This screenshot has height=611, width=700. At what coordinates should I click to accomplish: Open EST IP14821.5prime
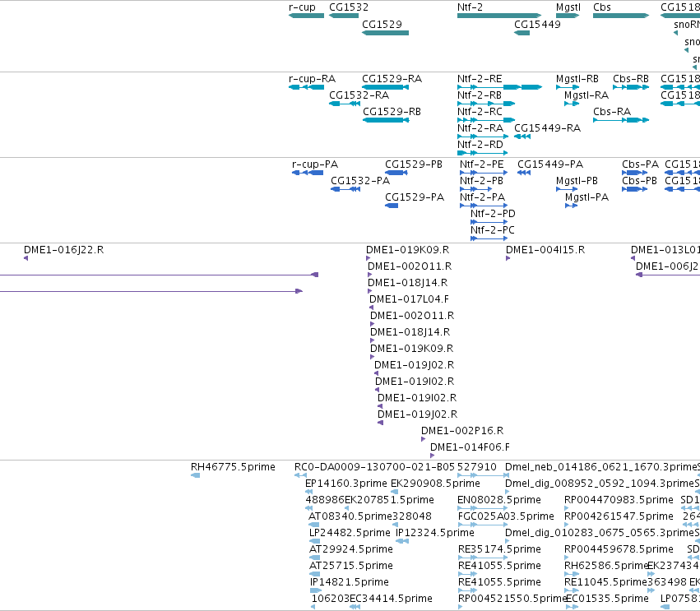pyautogui.click(x=316, y=591)
